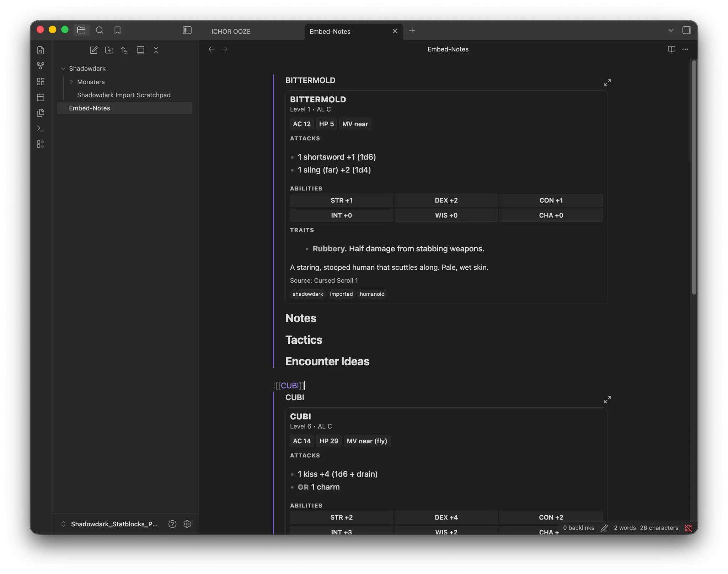Viewport: 728px width, 574px height.
Task: Open the help icon
Action: point(172,524)
